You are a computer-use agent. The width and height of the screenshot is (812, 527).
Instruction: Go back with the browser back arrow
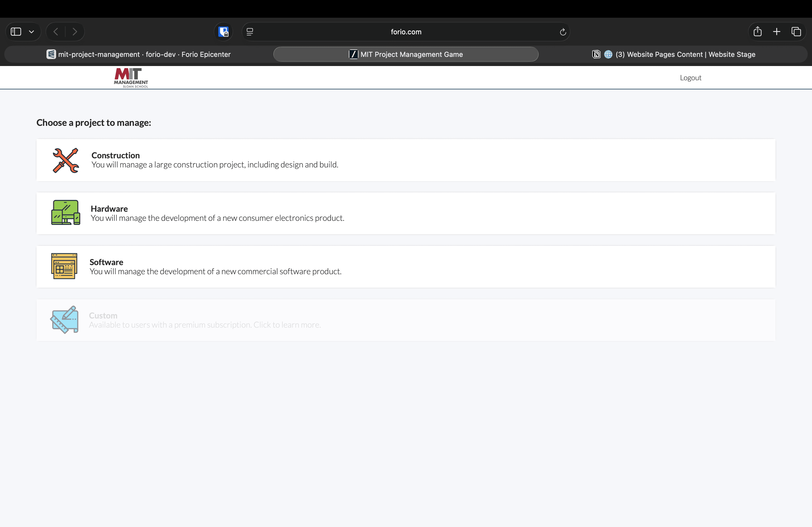[56, 32]
